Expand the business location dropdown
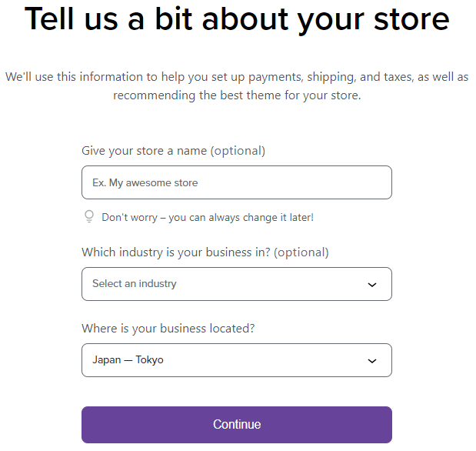476x451 pixels. coord(236,360)
